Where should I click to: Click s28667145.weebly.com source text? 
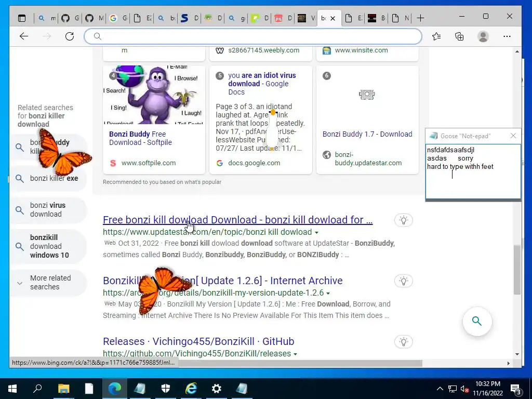click(x=263, y=50)
